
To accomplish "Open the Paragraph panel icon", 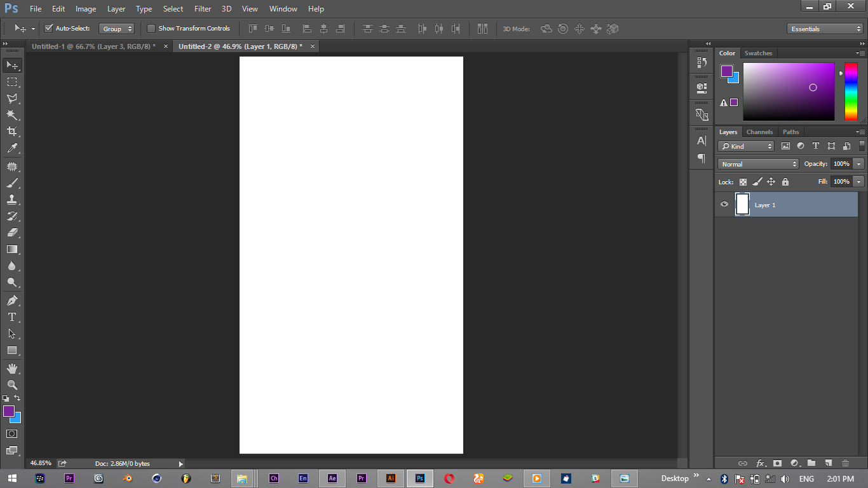I will (702, 158).
